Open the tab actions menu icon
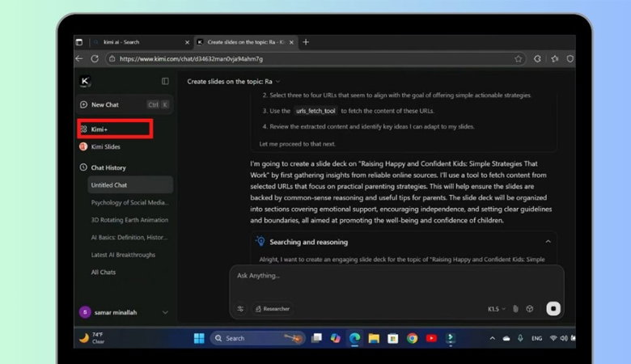Viewport: 631px width, 364px height. tap(79, 42)
